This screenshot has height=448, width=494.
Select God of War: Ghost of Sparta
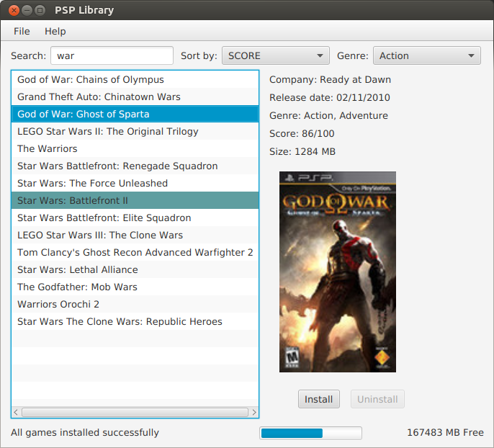tap(135, 114)
